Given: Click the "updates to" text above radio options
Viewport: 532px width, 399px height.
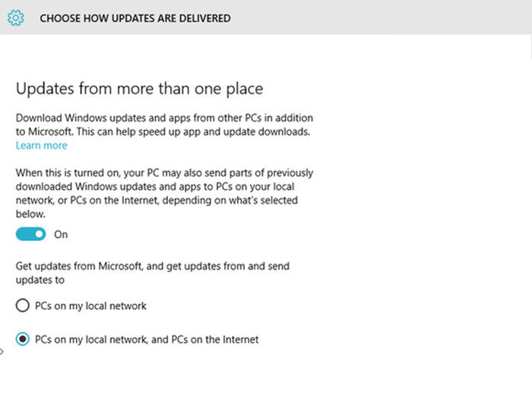Looking at the screenshot, I should pos(40,280).
